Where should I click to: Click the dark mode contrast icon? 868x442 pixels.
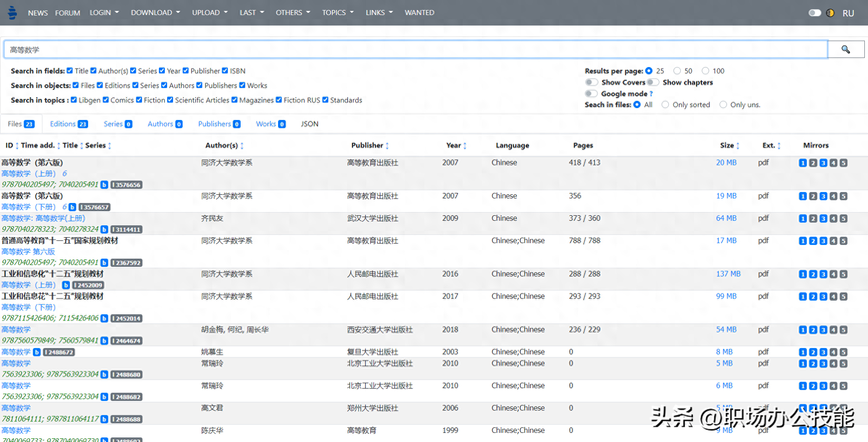coord(830,13)
